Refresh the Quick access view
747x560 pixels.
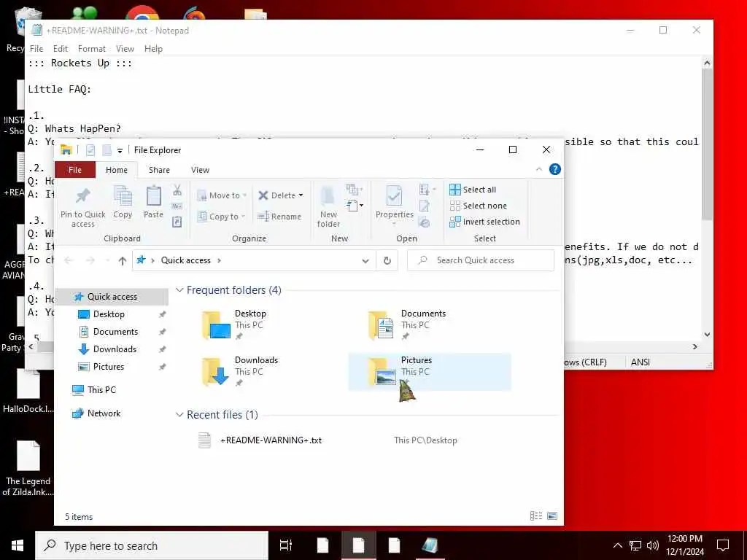(387, 260)
